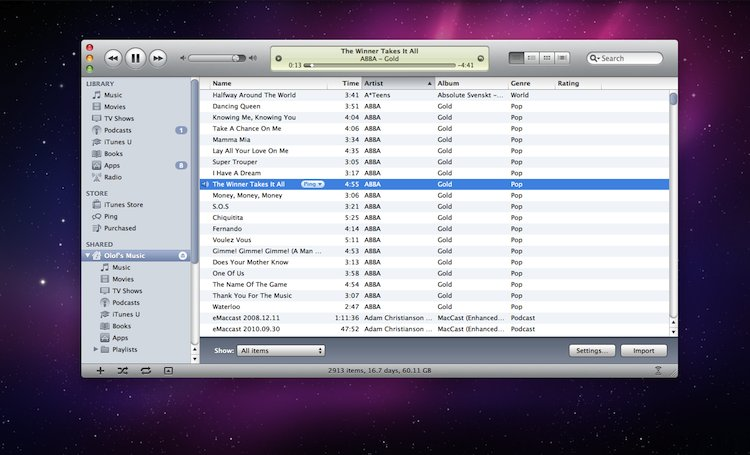This screenshot has height=455, width=750.
Task: Click the left arrow icon in LCD display
Action: (x=278, y=58)
